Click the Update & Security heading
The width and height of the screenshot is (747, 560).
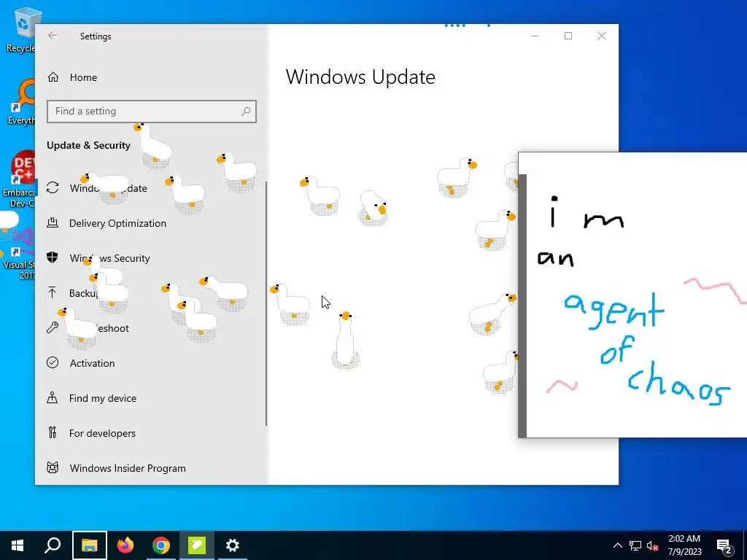(88, 145)
